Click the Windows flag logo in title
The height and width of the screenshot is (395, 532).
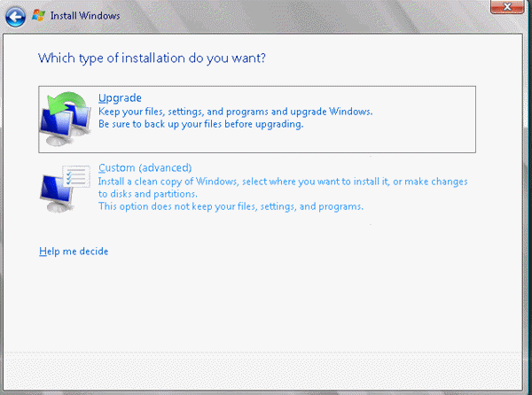point(38,16)
